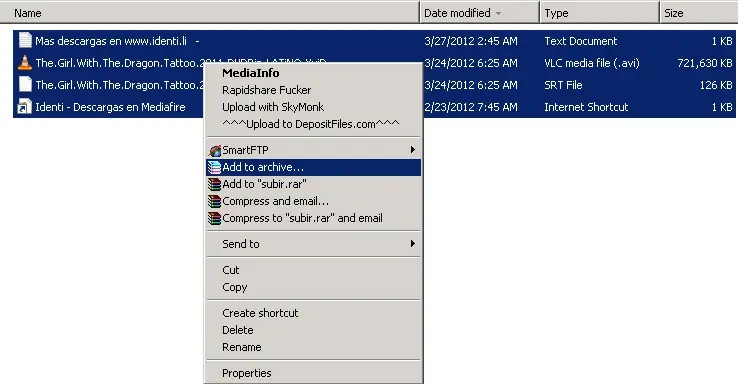Select the Dragon Tattoo file of type SRT
Image resolution: width=739 pixels, height=384 pixels.
[119, 85]
